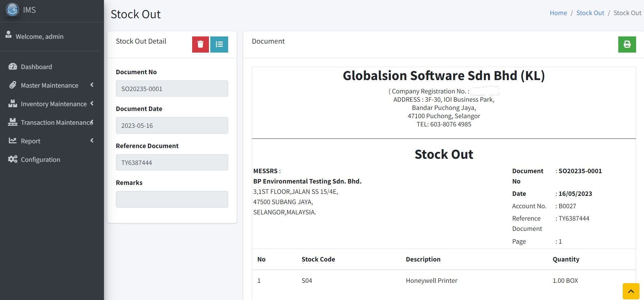Go to Home via the breadcrumb
The image size is (644, 300).
point(558,13)
